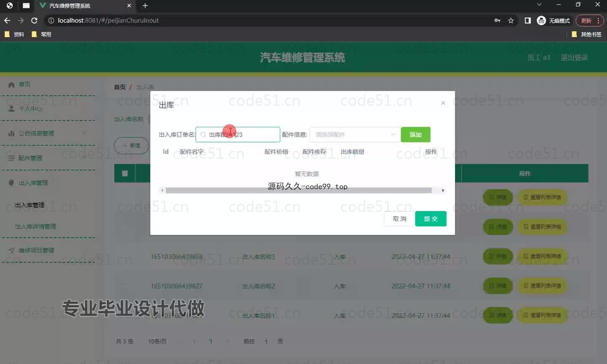Close the 汽车维修管理系统 tab
The width and height of the screenshot is (607, 364).
click(129, 5)
